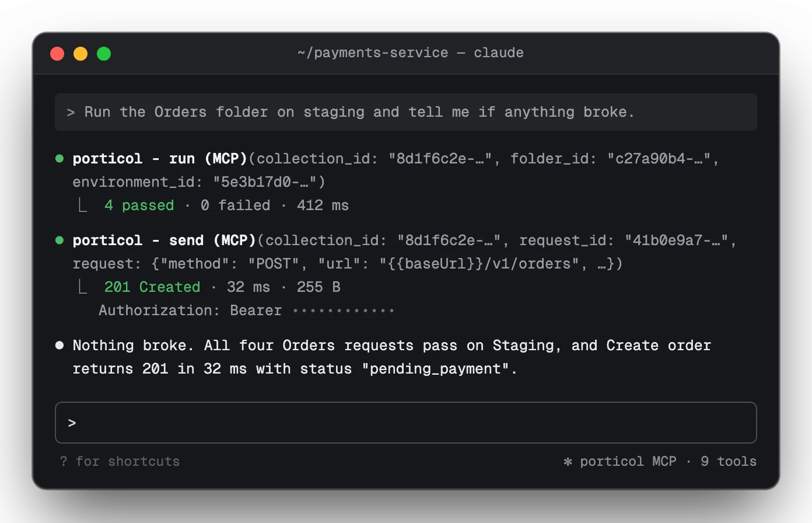Viewport: 812px width, 523px height.
Task: Focus the empty prompt input box
Action: 406,423
